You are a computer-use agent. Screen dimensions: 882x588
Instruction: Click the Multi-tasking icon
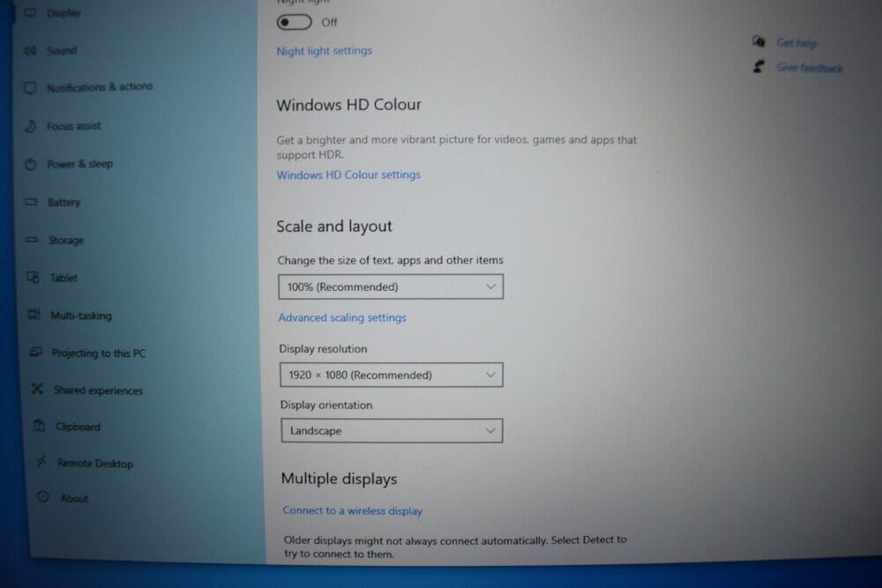34,315
